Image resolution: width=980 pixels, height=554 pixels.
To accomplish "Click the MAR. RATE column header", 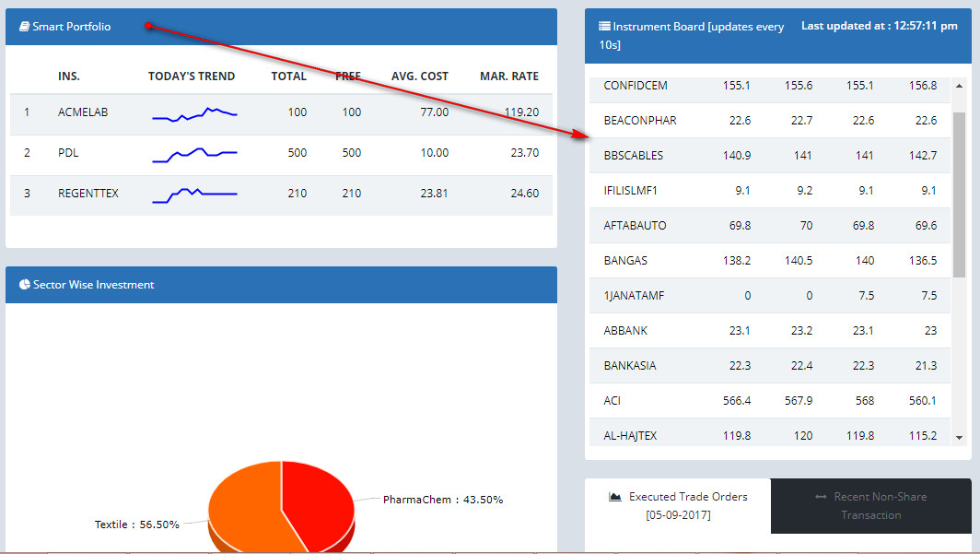I will tap(509, 77).
